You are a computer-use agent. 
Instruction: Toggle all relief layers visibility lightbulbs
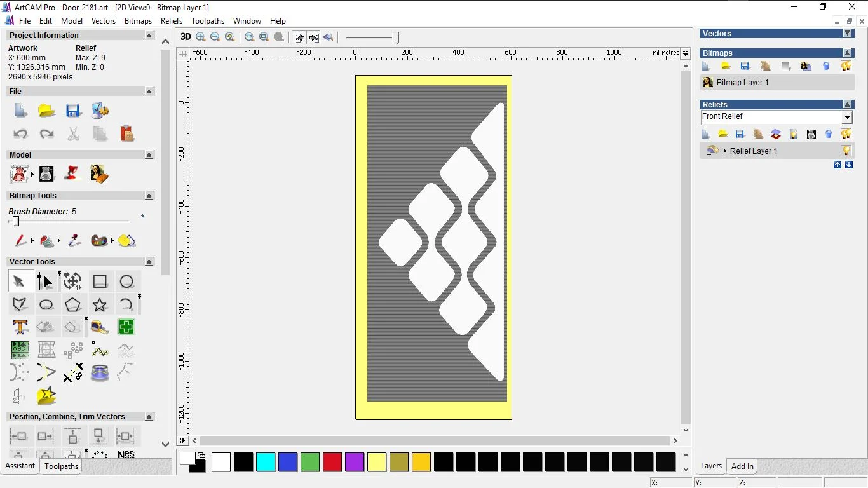pyautogui.click(x=846, y=134)
